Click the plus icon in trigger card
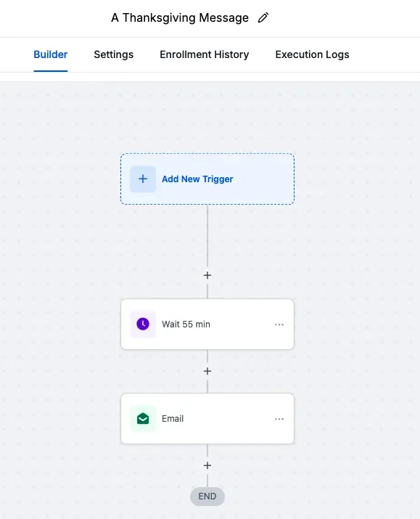 coord(143,179)
